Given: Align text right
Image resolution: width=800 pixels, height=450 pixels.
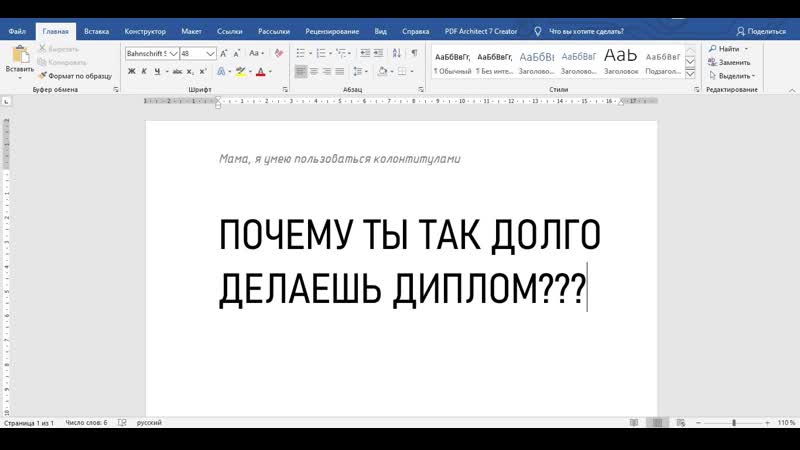Looking at the screenshot, I should [327, 71].
